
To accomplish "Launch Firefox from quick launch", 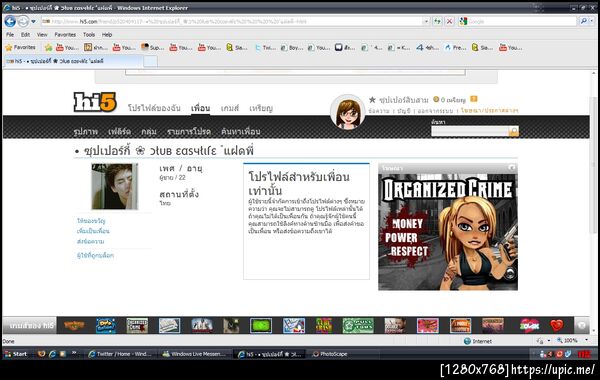I will tap(41, 354).
